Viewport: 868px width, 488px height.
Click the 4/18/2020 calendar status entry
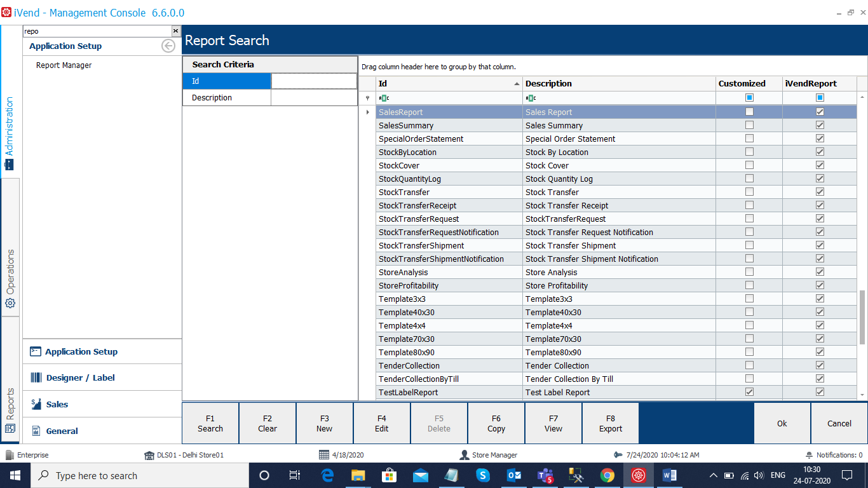(x=341, y=455)
